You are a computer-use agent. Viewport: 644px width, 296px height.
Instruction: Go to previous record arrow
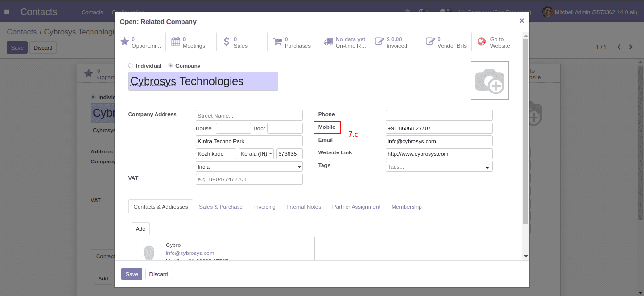(619, 47)
